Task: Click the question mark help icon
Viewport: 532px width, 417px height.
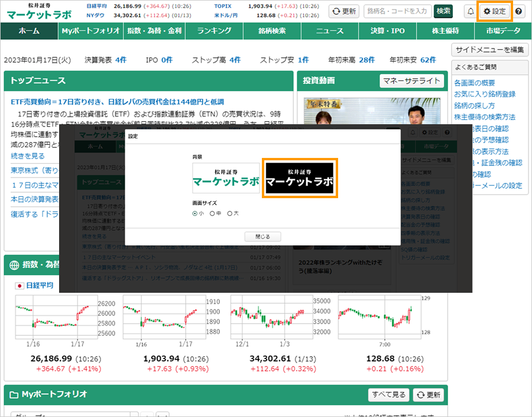Action: tap(518, 12)
